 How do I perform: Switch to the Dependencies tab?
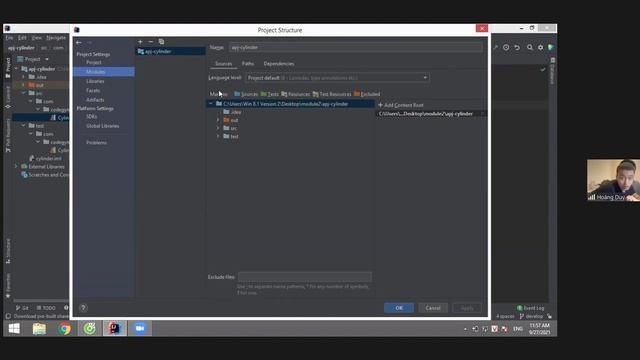(x=279, y=64)
